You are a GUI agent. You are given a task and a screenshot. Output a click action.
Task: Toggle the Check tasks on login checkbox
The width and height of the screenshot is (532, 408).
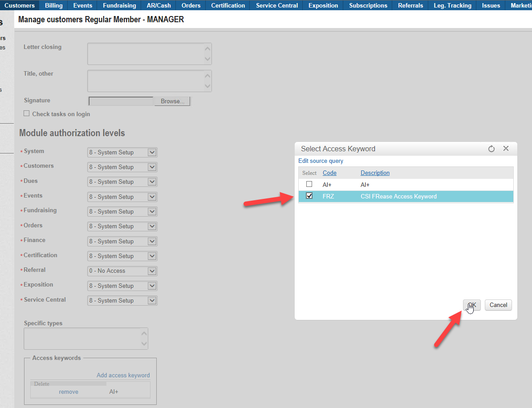pyautogui.click(x=27, y=114)
